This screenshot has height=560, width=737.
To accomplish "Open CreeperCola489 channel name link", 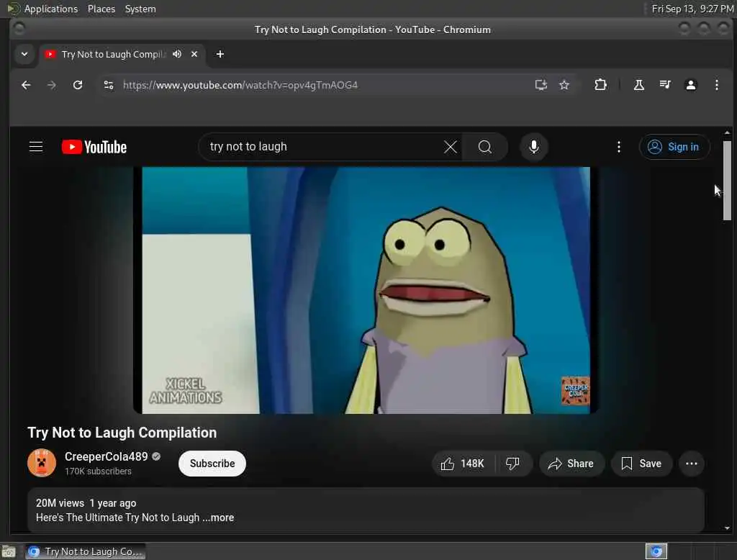I will tap(107, 456).
